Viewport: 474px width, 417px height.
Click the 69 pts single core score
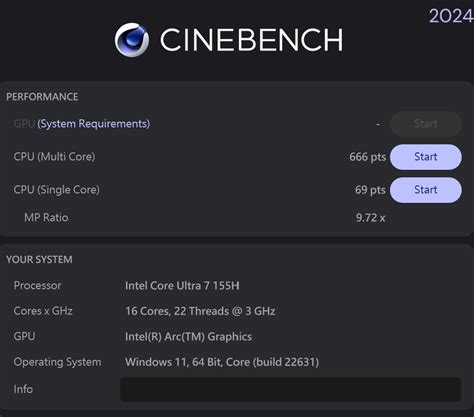tap(370, 190)
